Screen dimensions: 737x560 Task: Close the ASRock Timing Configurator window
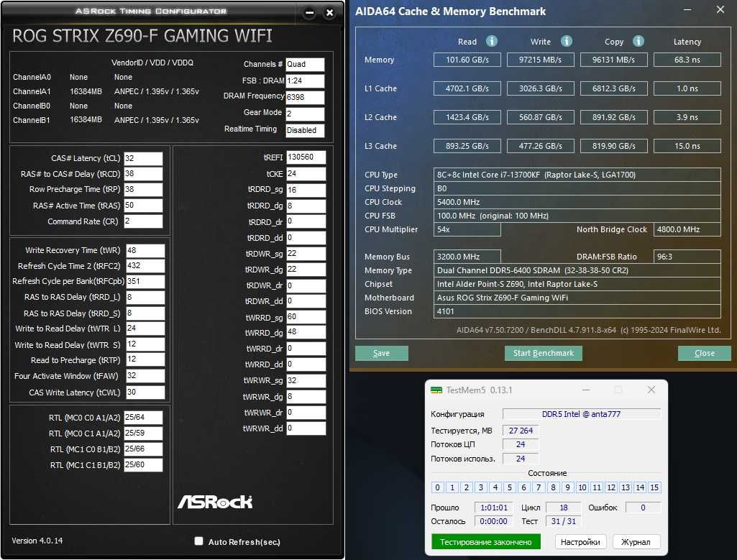pos(329,13)
